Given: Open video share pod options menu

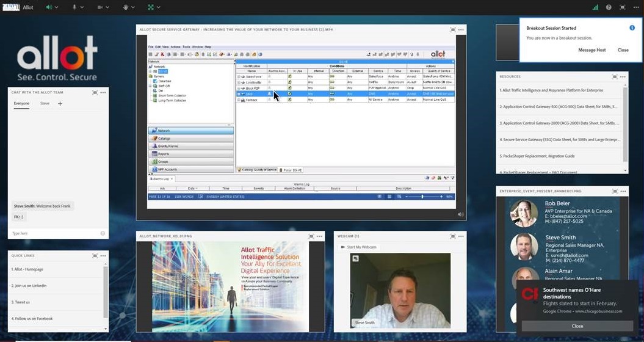Looking at the screenshot, I should pos(461,29).
